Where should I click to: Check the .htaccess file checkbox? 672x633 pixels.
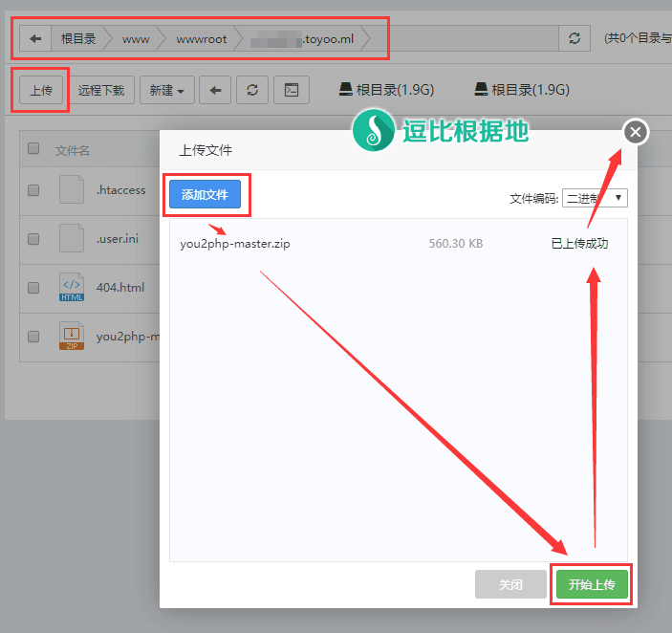[x=33, y=190]
